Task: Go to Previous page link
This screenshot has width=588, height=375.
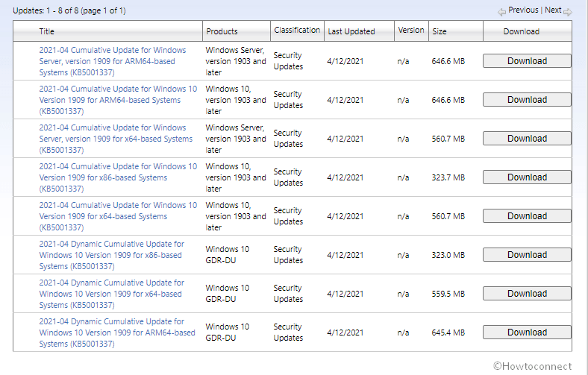Action: click(x=523, y=10)
